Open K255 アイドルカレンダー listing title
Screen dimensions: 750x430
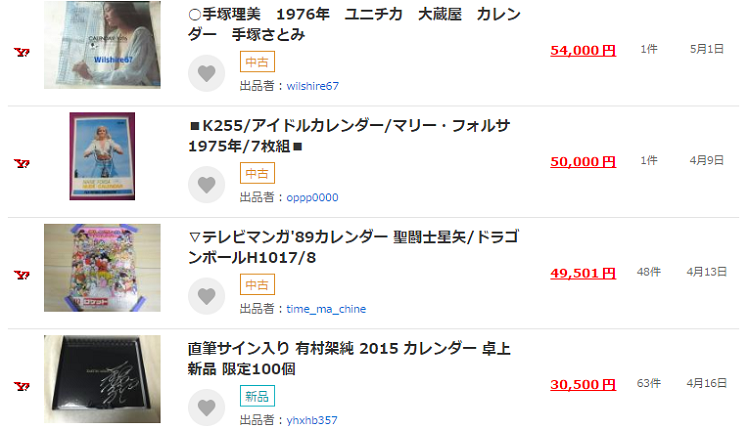349,136
